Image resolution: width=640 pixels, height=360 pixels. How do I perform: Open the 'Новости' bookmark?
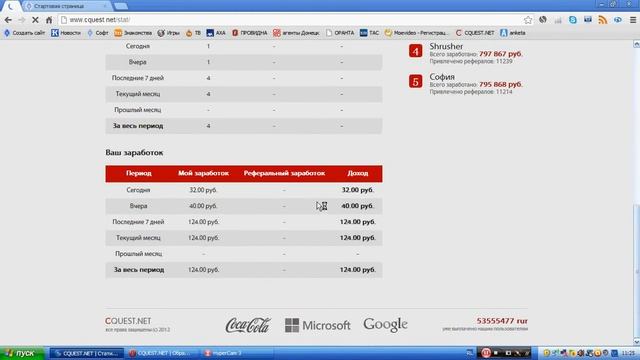tap(66, 33)
